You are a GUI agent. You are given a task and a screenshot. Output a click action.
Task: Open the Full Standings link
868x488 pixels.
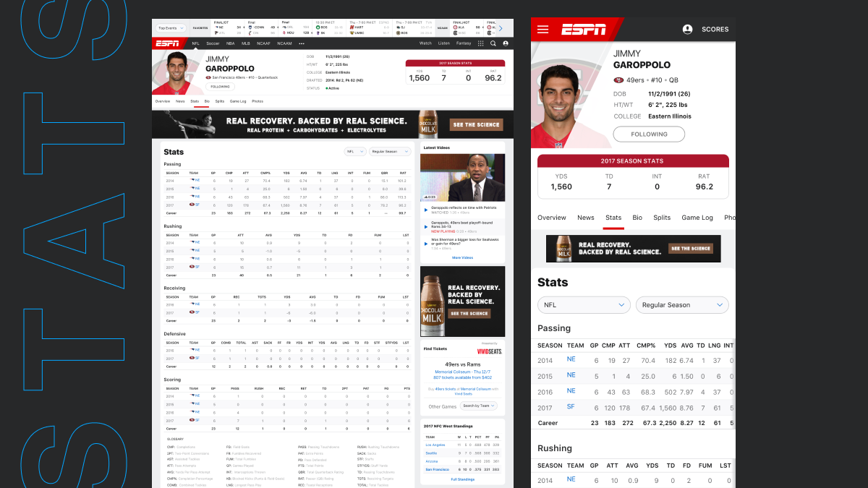[x=463, y=479]
